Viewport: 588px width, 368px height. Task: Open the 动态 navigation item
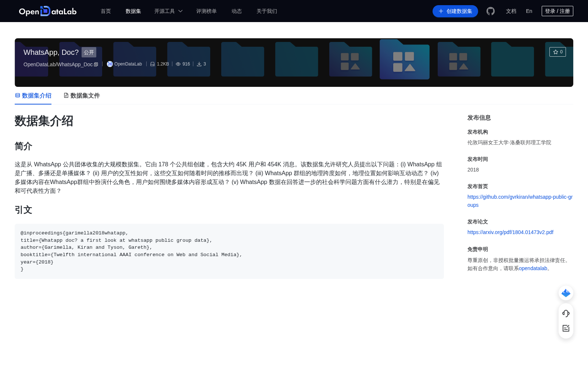point(237,11)
